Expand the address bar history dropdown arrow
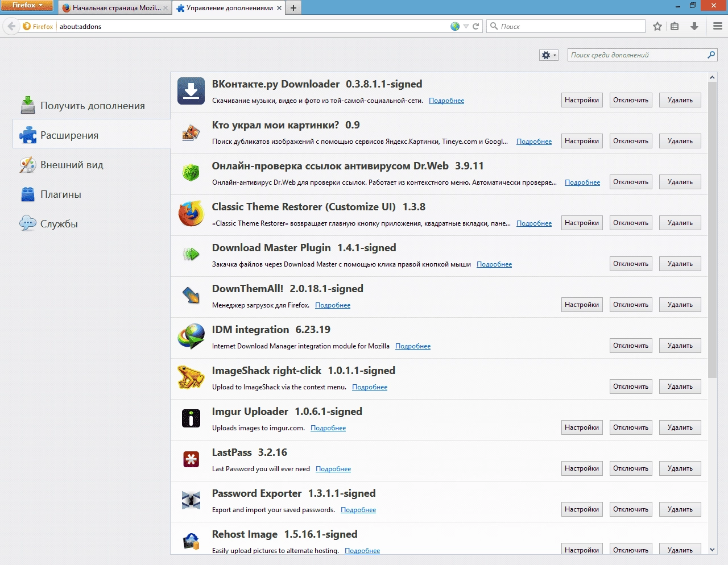This screenshot has height=565, width=728. [466, 26]
